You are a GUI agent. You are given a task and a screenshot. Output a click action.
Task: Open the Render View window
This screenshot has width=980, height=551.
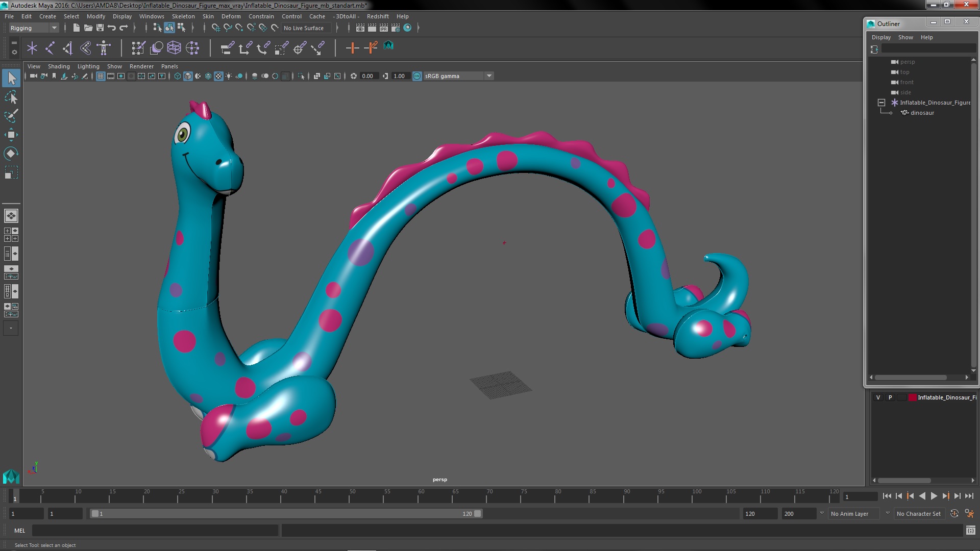pos(360,28)
